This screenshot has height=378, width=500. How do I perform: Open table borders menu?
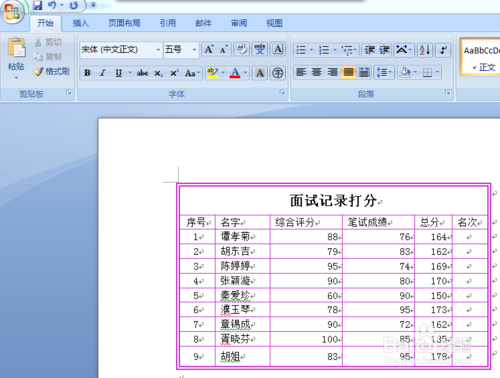[430, 72]
